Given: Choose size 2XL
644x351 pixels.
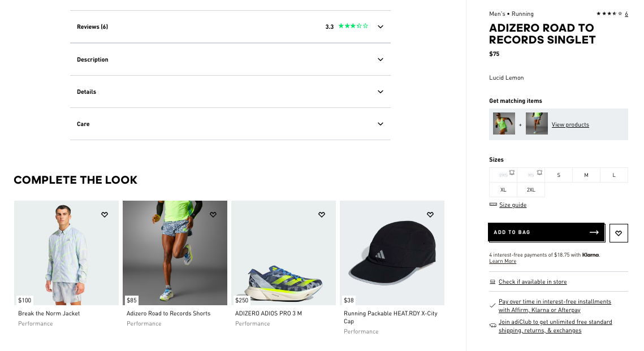Looking at the screenshot, I should (x=531, y=190).
